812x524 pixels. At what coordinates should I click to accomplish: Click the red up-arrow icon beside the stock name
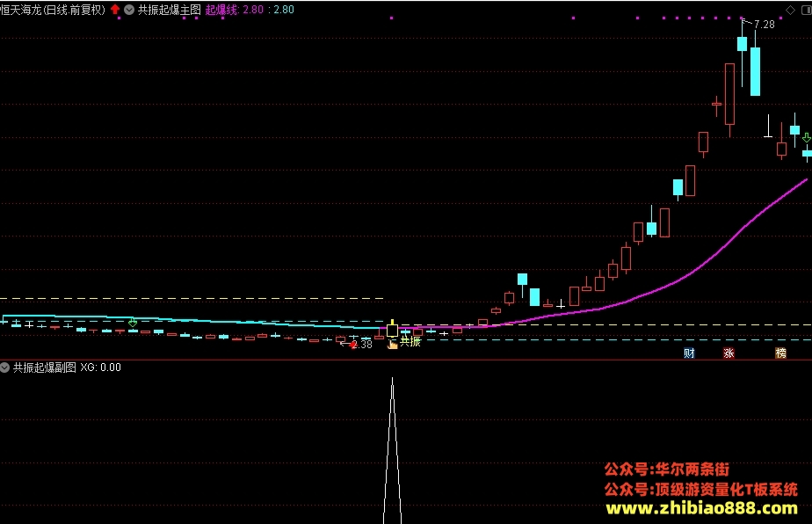pyautogui.click(x=115, y=10)
